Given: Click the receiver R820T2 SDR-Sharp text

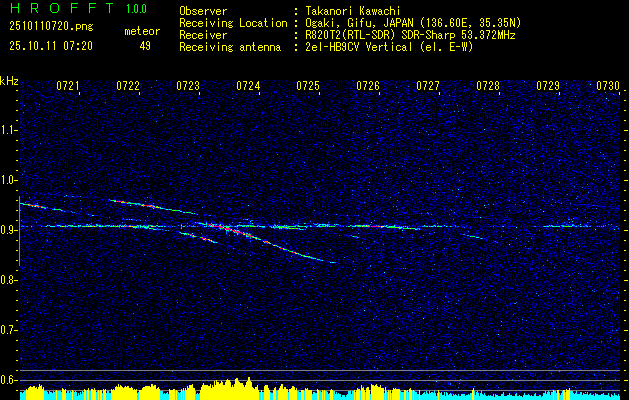Looking at the screenshot, I should pyautogui.click(x=410, y=35).
